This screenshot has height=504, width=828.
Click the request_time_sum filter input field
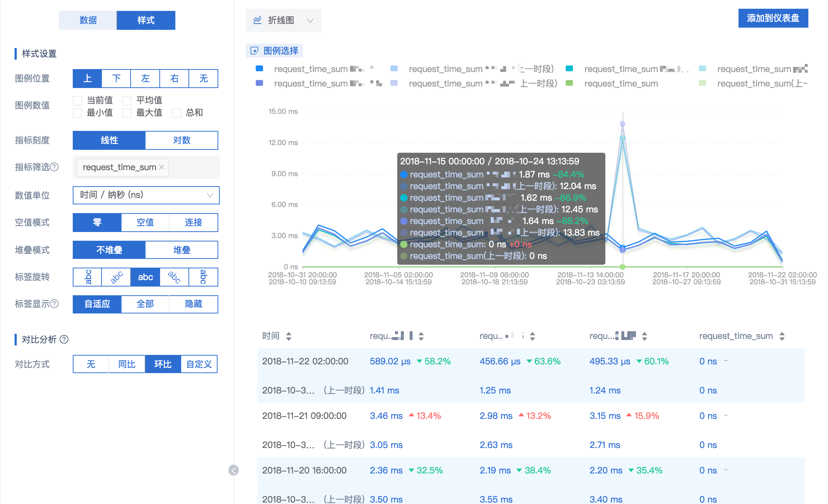click(146, 167)
